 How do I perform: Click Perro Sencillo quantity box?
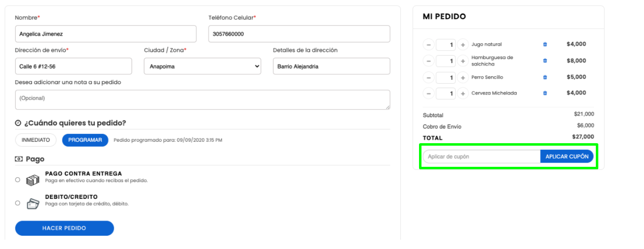coord(446,78)
